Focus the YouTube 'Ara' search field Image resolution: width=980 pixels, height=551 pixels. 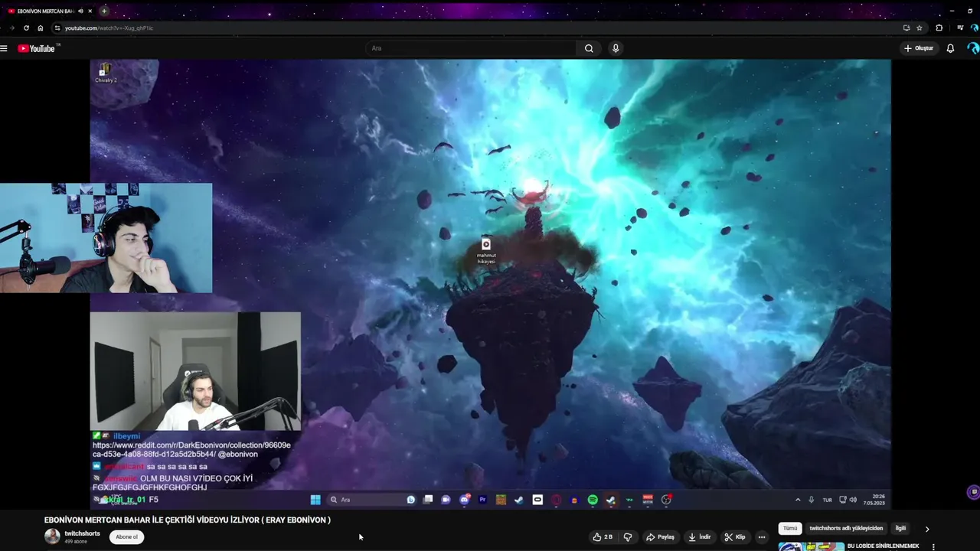(x=471, y=48)
